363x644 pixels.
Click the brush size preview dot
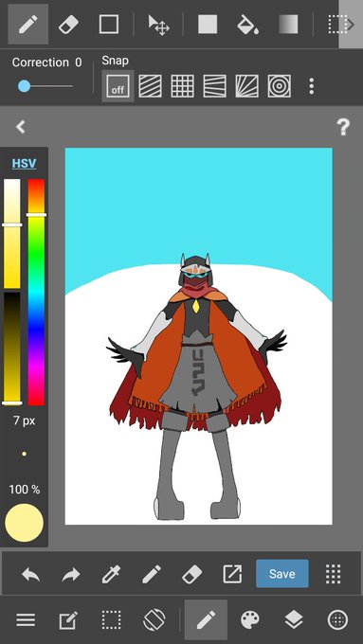[25, 454]
